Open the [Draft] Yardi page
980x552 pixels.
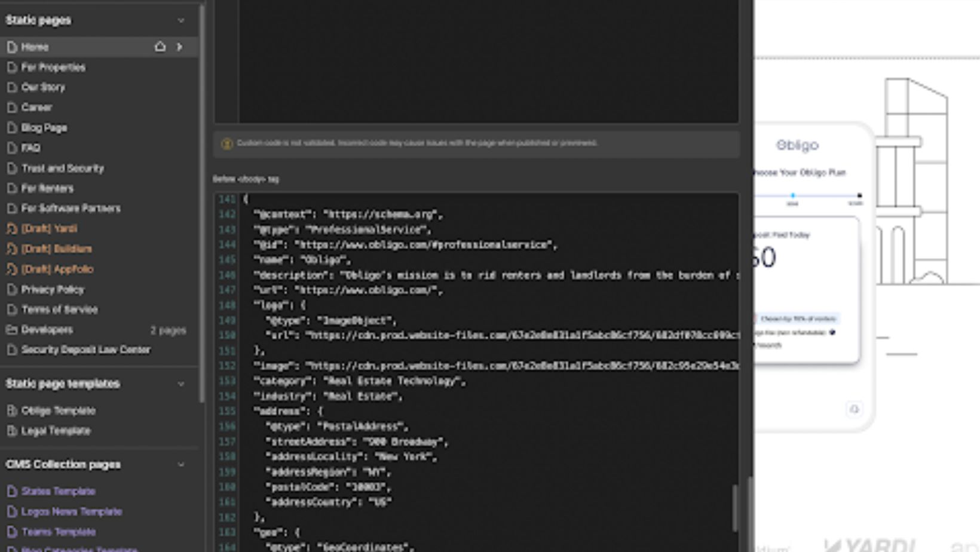pos(49,228)
